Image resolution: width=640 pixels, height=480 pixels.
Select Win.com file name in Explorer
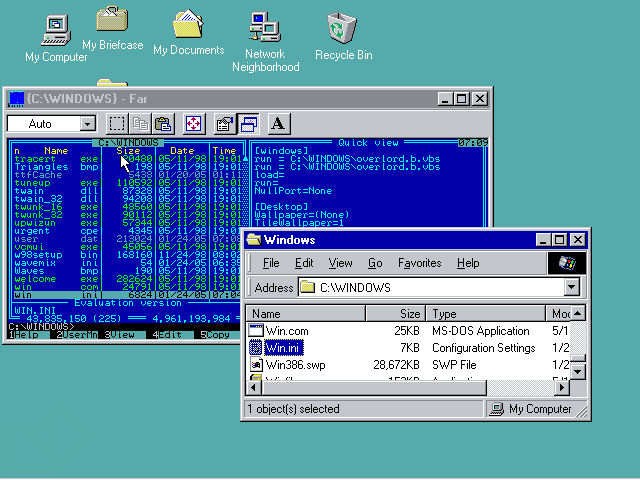287,331
